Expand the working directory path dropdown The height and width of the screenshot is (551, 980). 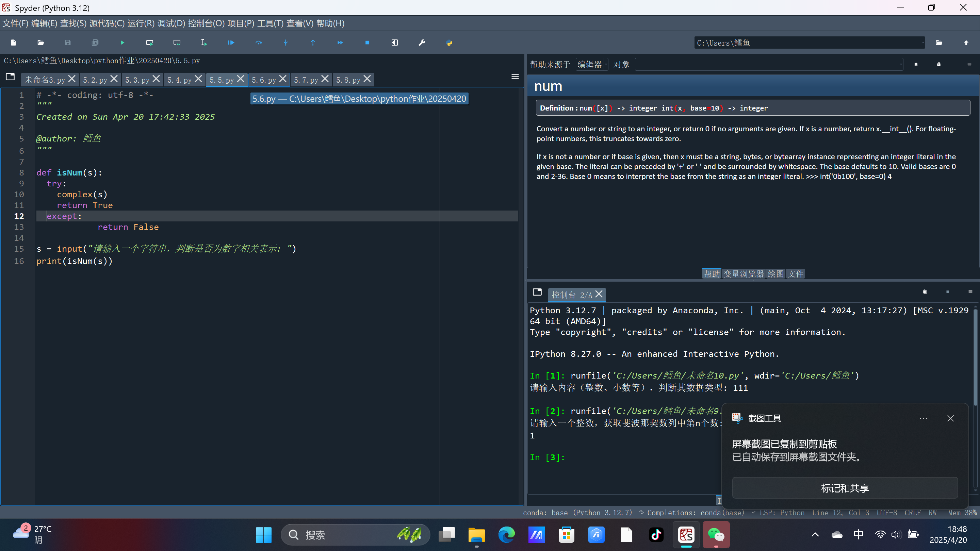coord(923,43)
